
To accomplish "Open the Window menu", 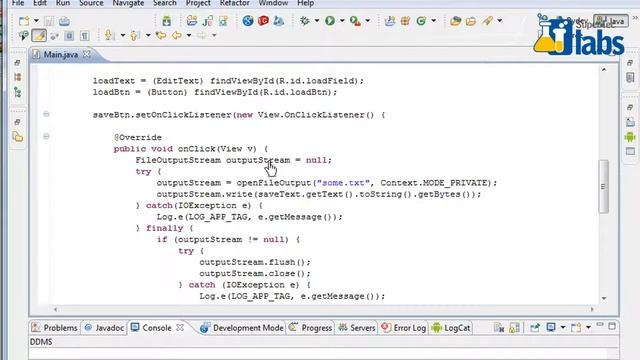I will pyautogui.click(x=273, y=3).
